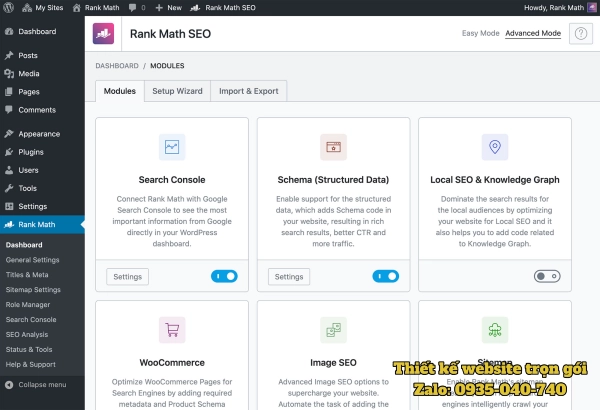Open Help & Support submenu
Viewport: 600px width, 410px height.
coord(30,364)
